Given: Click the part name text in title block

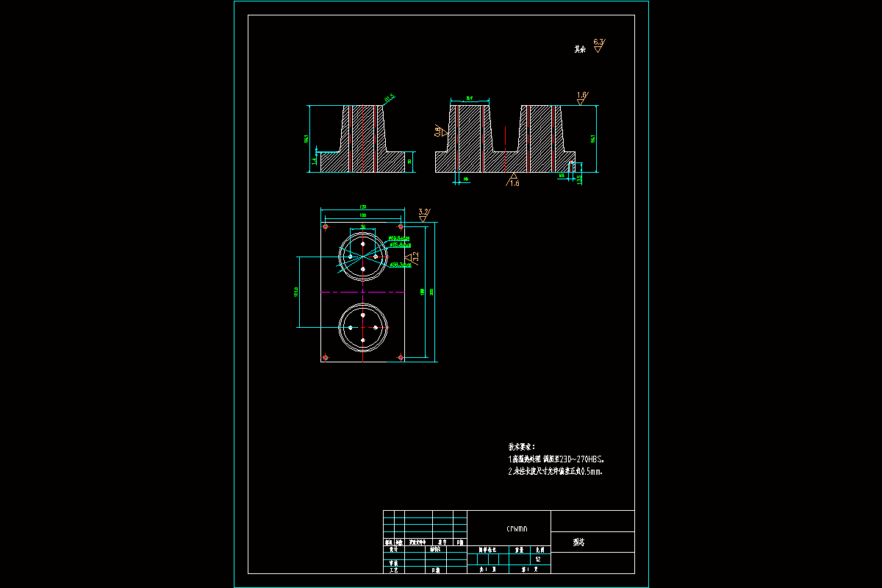Looking at the screenshot, I should 579,542.
